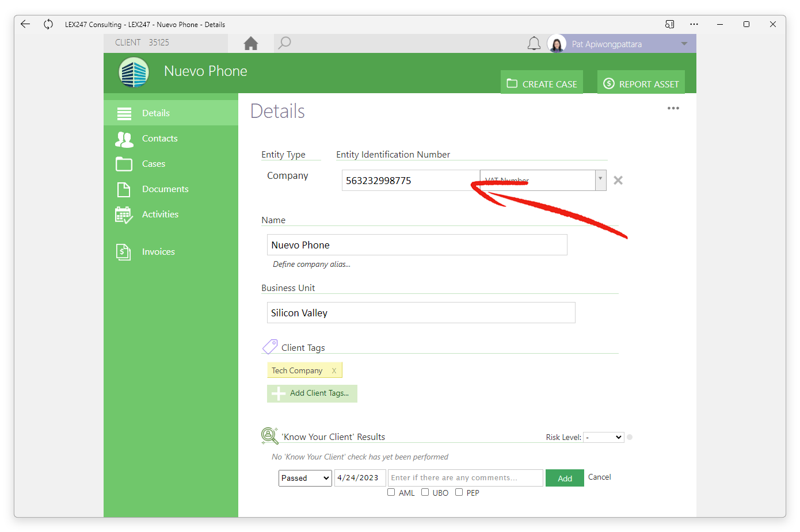Click Pat Apiwongpattara's avatar picture
The width and height of the screenshot is (800, 532).
557,44
